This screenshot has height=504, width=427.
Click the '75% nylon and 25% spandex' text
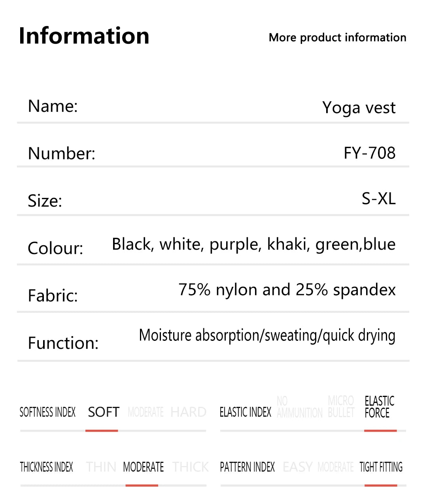point(287,290)
